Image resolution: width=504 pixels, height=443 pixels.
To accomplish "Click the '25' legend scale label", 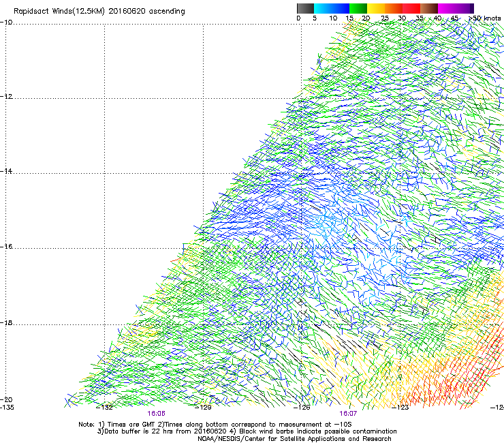I will pyautogui.click(x=385, y=18).
